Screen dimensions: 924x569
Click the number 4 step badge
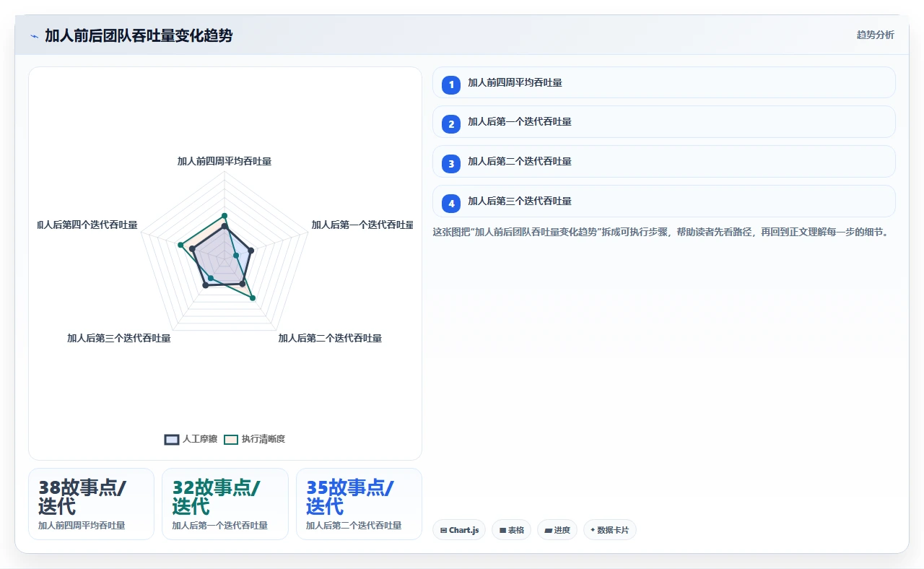[451, 204]
